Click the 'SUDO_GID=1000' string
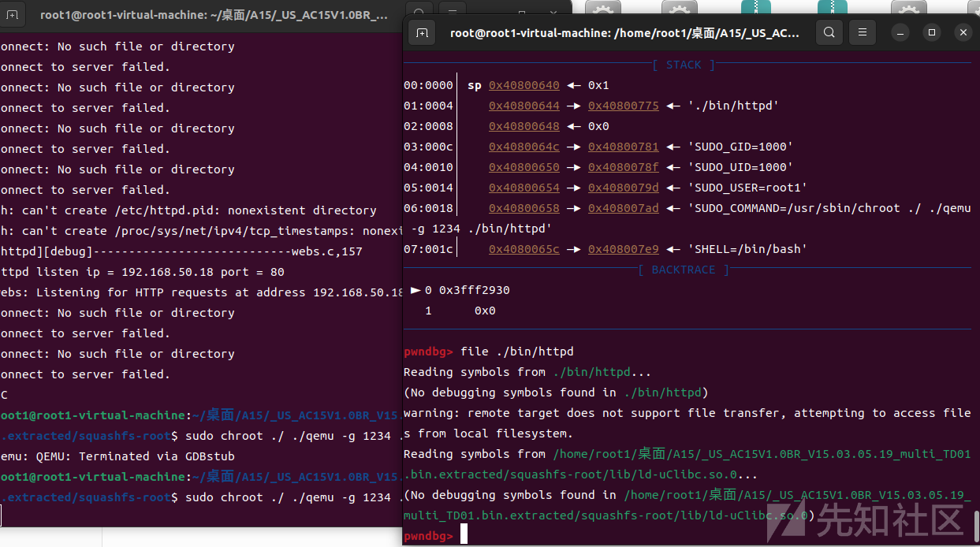The width and height of the screenshot is (980, 547). tap(740, 147)
